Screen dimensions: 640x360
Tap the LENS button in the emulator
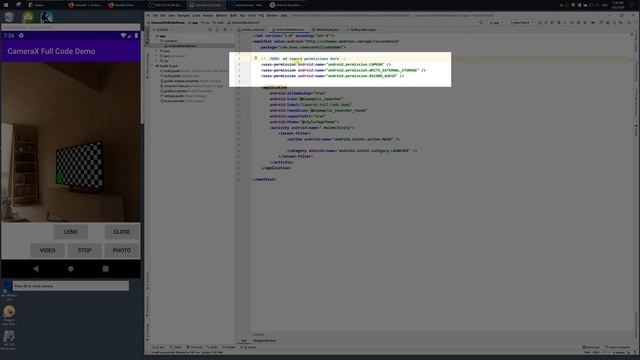pos(71,232)
